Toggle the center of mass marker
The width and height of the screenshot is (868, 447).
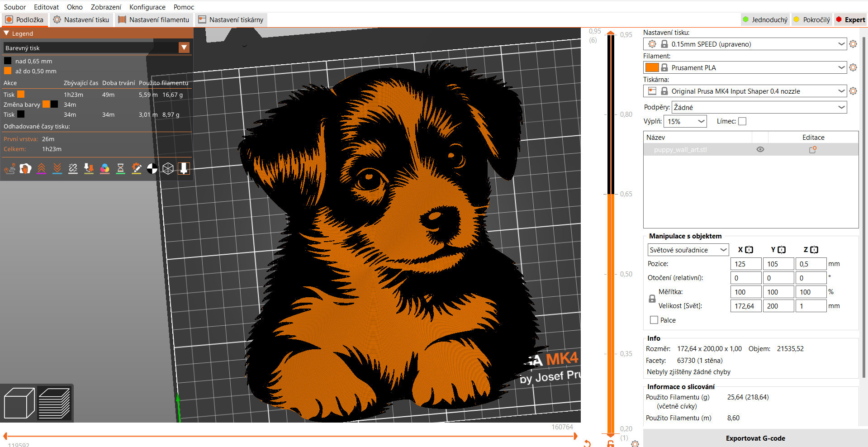(152, 168)
